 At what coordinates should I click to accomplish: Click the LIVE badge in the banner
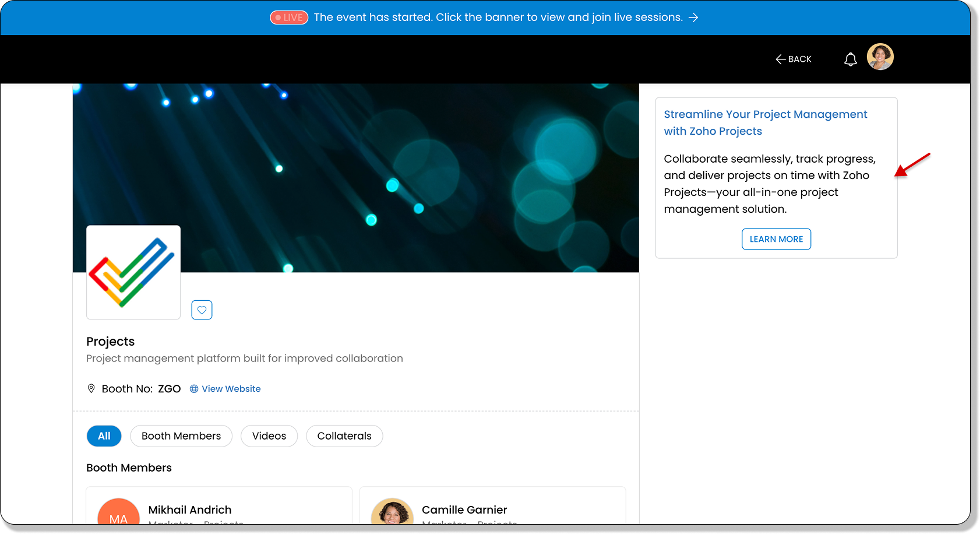point(289,17)
